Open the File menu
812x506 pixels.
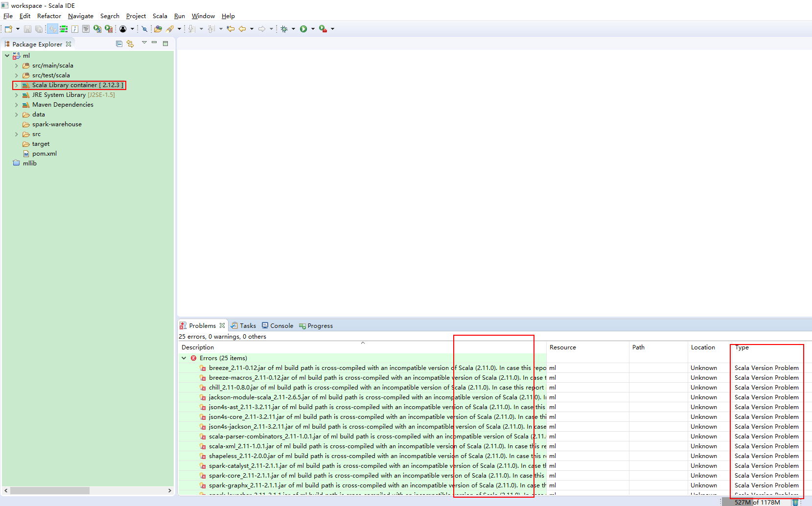pos(8,16)
